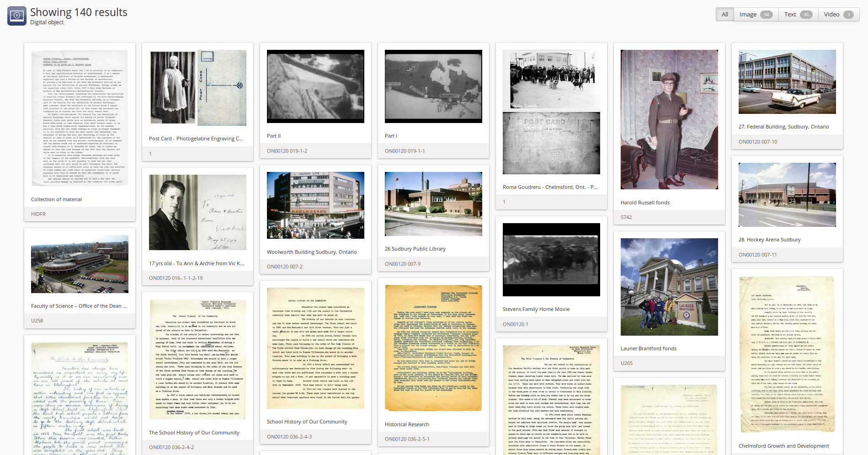Viewport: 868px width, 455px height.
Task: Click the School History of Our Community title
Action: coord(307,422)
